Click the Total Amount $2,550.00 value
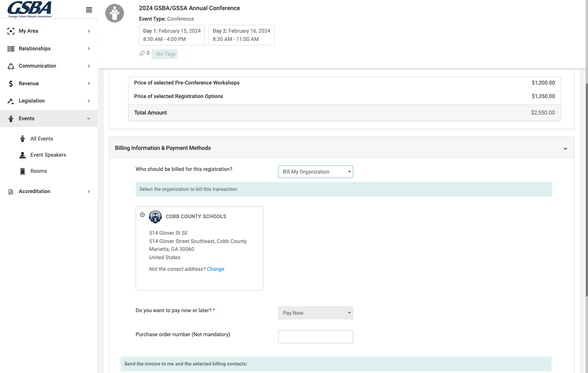The width and height of the screenshot is (588, 373). tap(543, 113)
